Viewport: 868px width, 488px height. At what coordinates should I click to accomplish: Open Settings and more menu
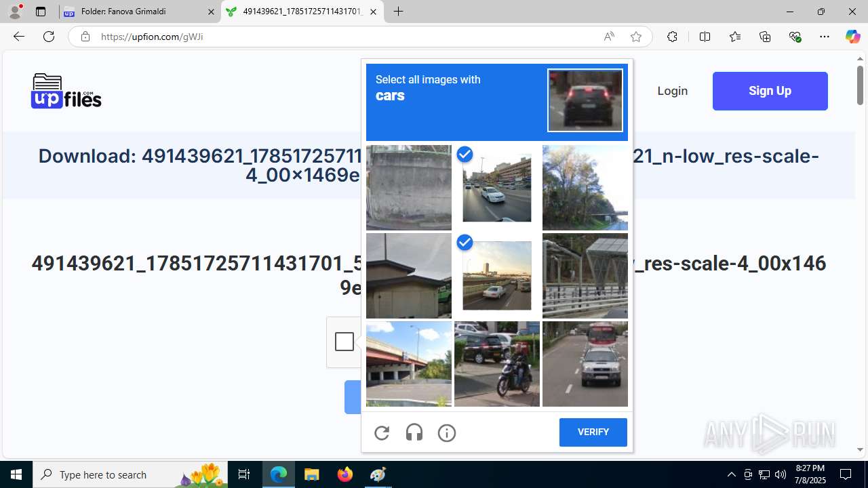(825, 37)
